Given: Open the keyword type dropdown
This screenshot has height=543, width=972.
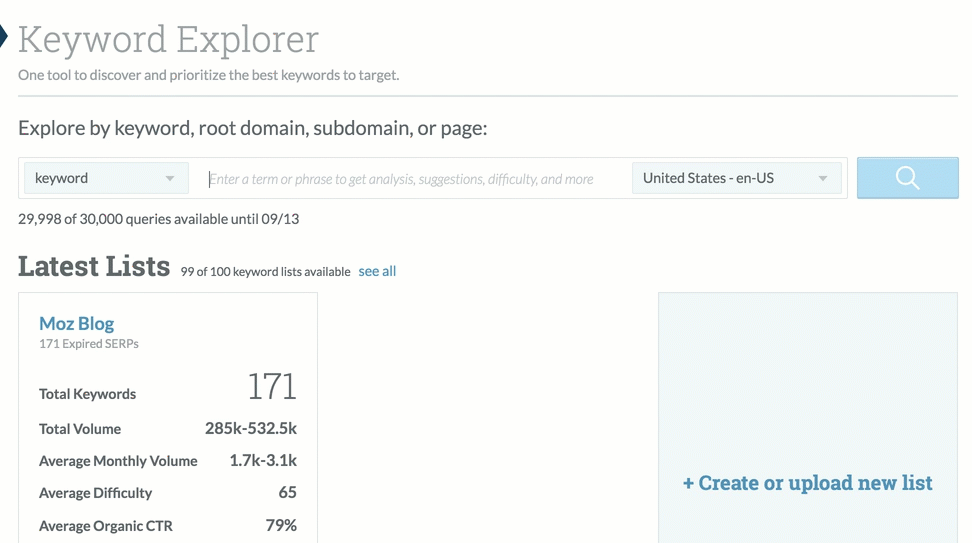Looking at the screenshot, I should pos(104,178).
